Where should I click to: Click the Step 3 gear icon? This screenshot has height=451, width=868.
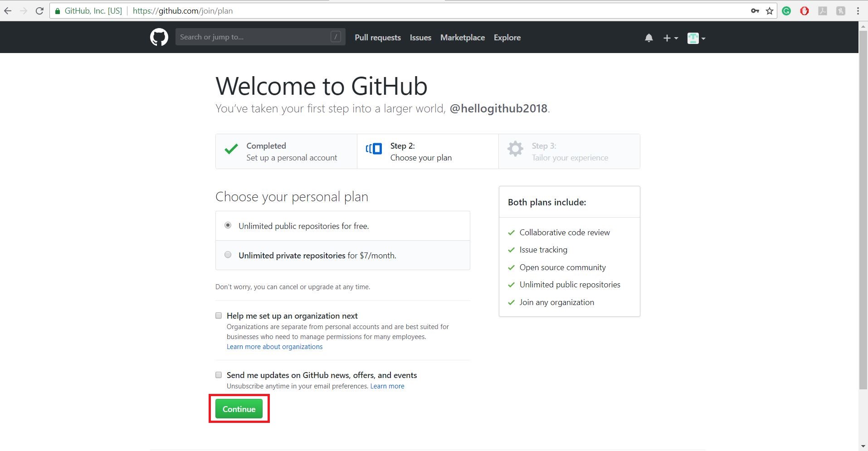point(515,149)
